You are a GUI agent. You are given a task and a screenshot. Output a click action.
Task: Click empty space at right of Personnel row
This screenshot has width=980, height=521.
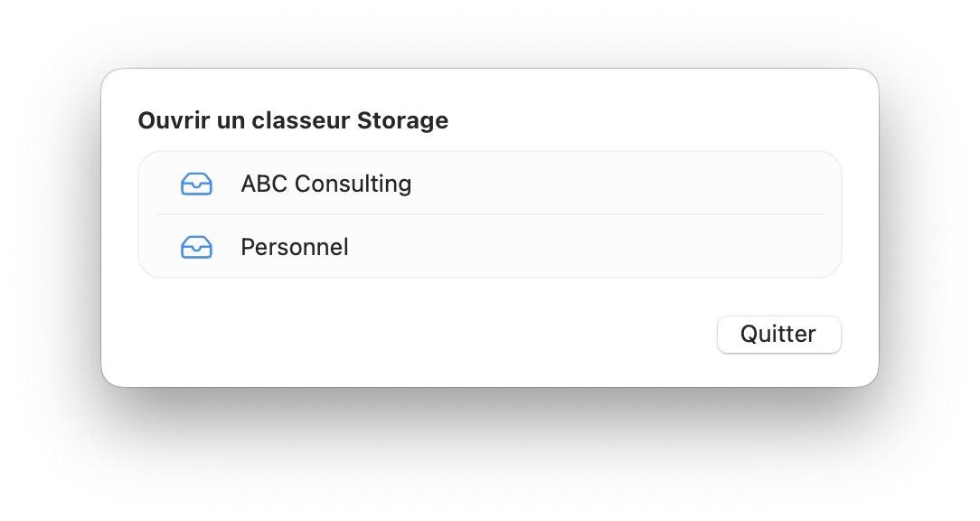tap(633, 247)
